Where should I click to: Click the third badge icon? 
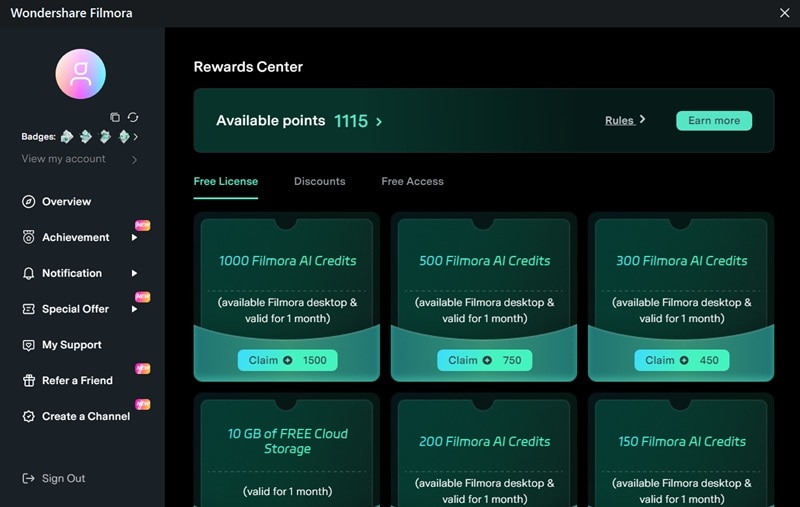105,137
